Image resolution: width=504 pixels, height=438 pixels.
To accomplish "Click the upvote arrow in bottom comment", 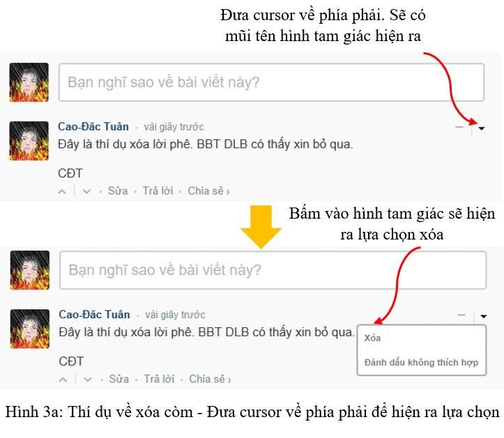I will (63, 380).
